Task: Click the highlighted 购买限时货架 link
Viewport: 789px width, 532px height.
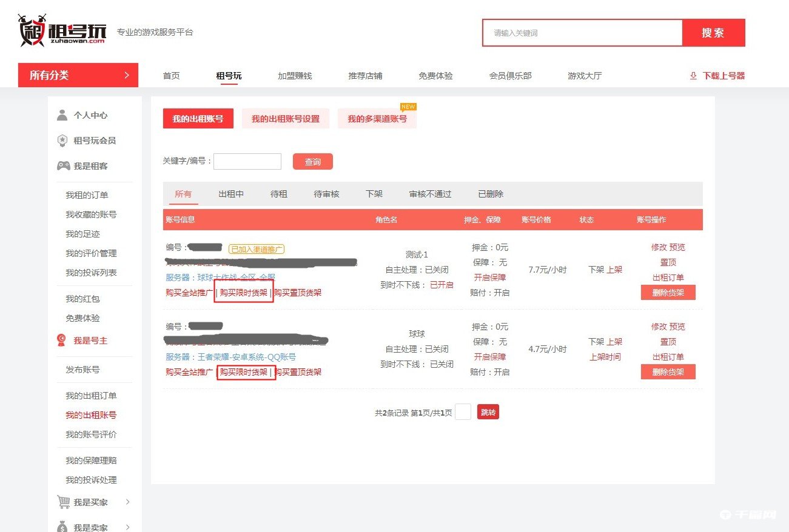Action: click(244, 291)
